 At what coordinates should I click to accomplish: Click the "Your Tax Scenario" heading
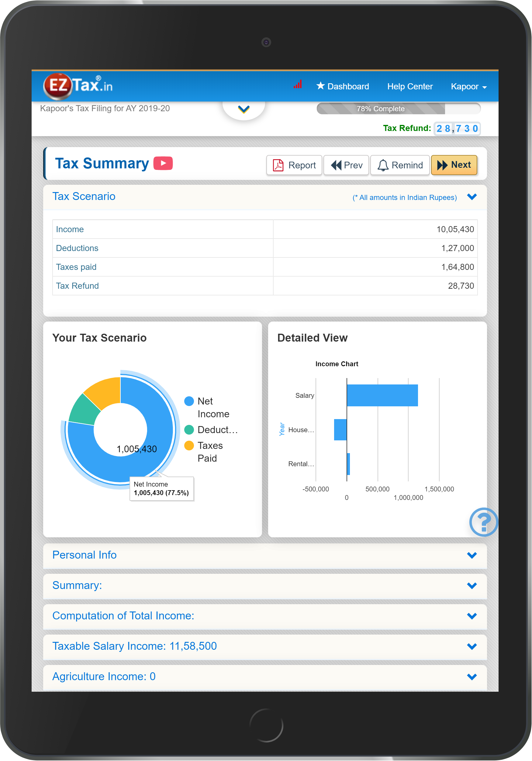pyautogui.click(x=99, y=338)
